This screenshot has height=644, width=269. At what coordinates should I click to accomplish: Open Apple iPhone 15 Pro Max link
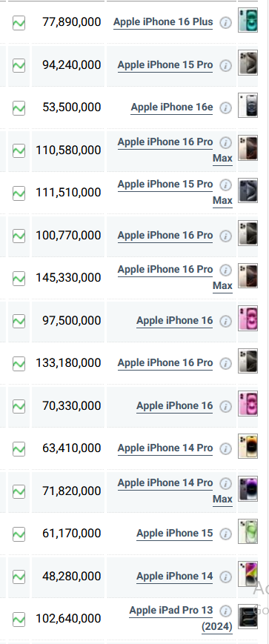coord(175,192)
